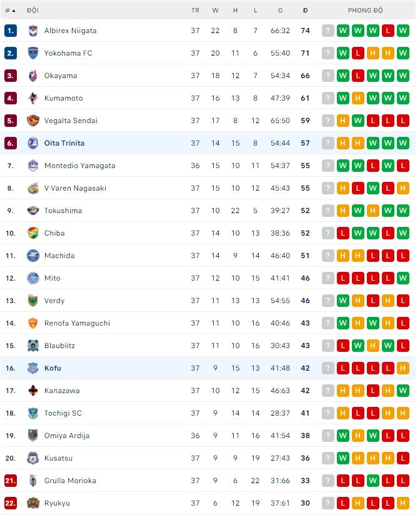420x515 pixels.
Task: Open the Kumamoto team link
Action: tap(63, 98)
